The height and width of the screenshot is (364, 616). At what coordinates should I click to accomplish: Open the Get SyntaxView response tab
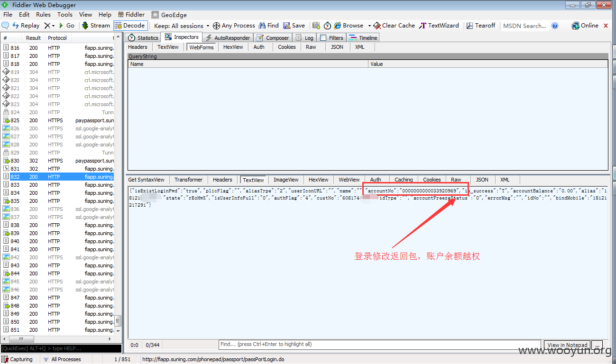146,180
